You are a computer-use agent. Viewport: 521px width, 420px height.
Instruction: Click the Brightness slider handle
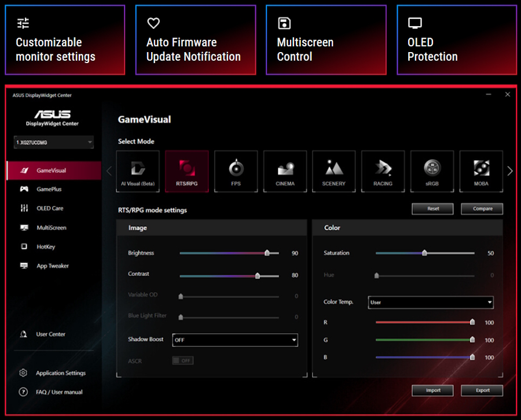(267, 253)
